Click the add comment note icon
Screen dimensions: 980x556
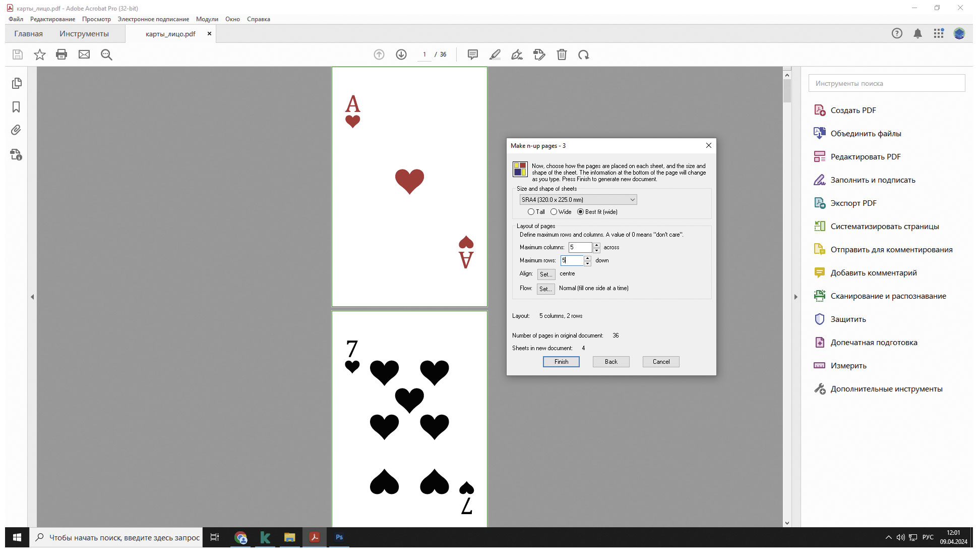[x=472, y=54]
